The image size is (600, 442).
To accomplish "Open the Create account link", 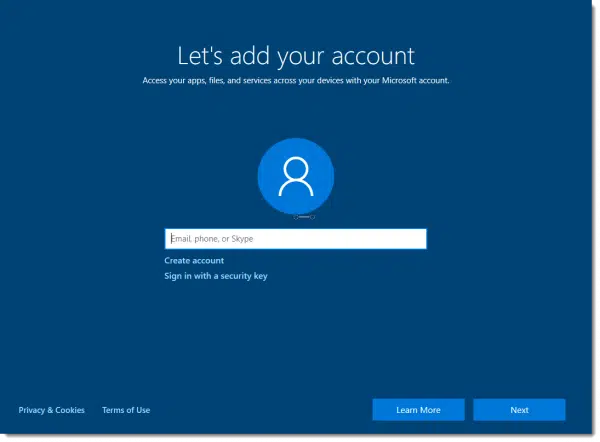I will (x=194, y=261).
